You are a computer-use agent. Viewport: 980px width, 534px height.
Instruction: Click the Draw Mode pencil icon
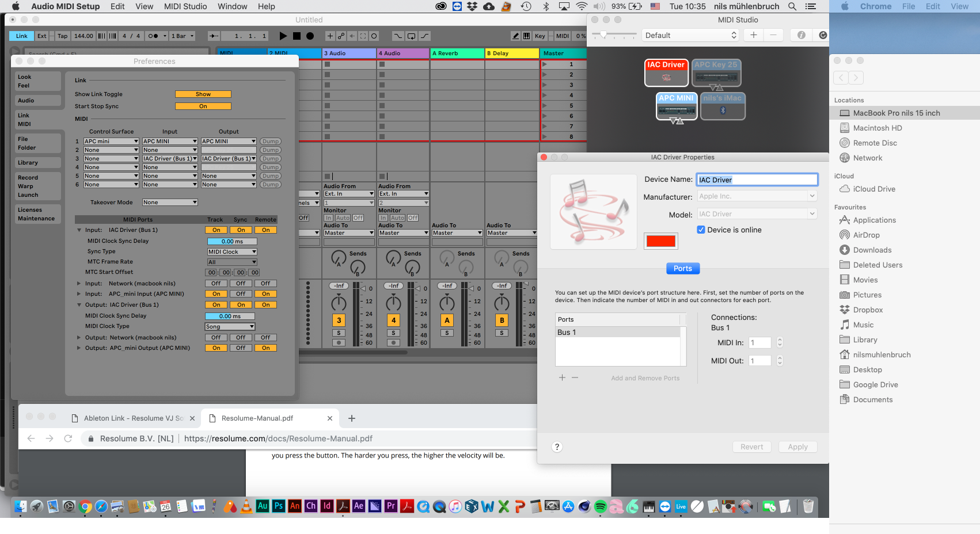pyautogui.click(x=516, y=36)
